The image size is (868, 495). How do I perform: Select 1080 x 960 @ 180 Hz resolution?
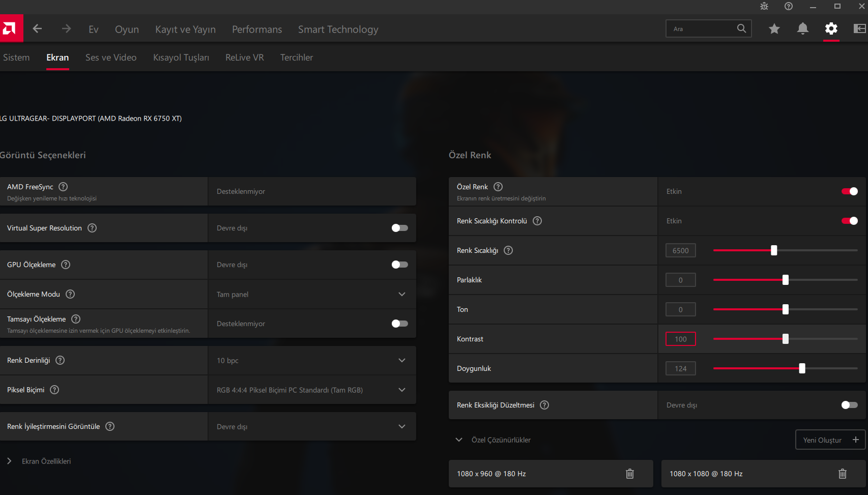[x=551, y=474]
